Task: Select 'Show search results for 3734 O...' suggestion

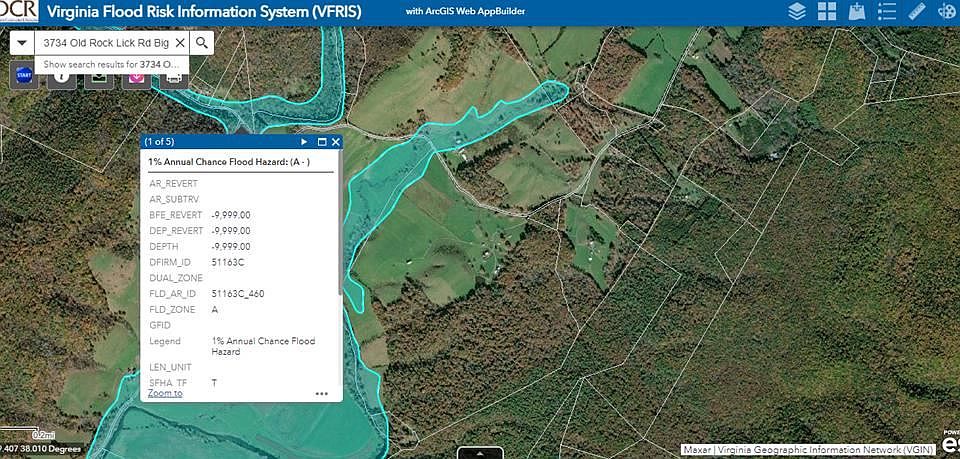Action: pos(111,63)
